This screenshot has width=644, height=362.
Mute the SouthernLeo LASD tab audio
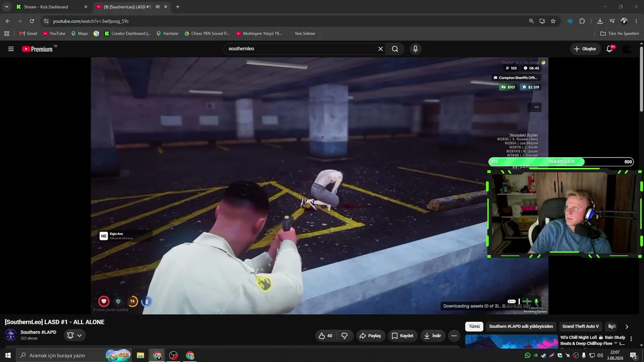[157, 7]
